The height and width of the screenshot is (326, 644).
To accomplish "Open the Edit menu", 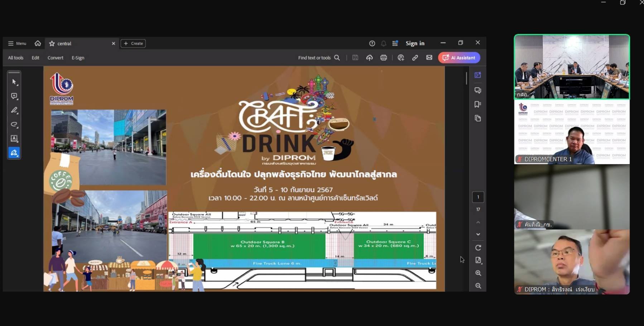I will click(x=35, y=58).
